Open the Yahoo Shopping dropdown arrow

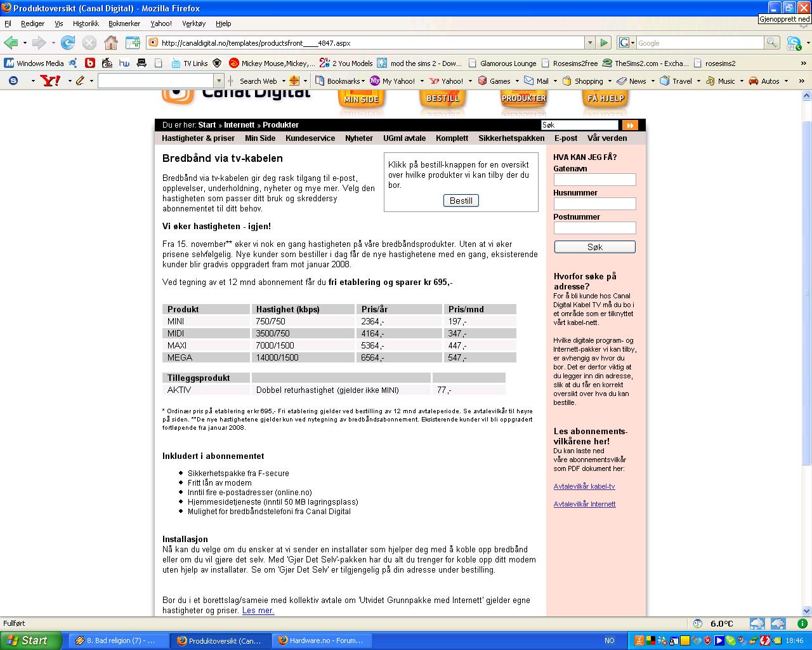610,81
